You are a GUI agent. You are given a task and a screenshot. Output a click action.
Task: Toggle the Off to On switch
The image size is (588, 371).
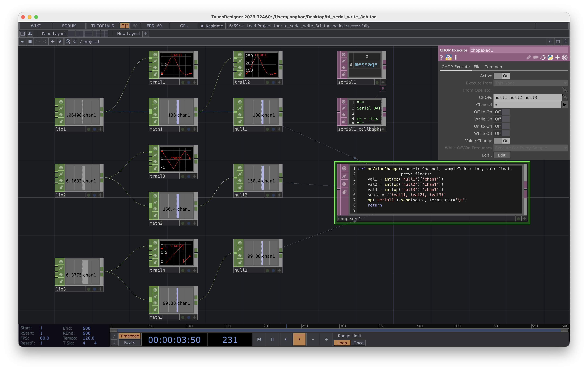pyautogui.click(x=502, y=112)
